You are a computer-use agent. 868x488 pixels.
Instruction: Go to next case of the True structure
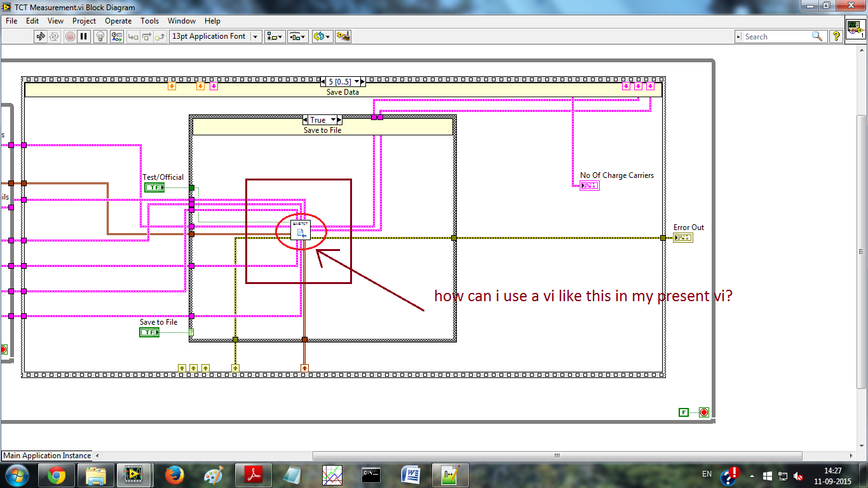(x=339, y=119)
